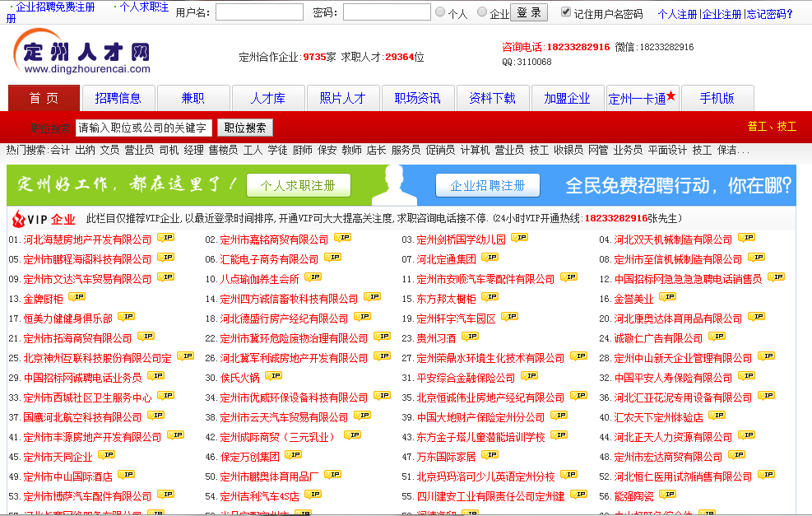Click hot search term 司机
The height and width of the screenshot is (516, 812).
click(x=169, y=151)
